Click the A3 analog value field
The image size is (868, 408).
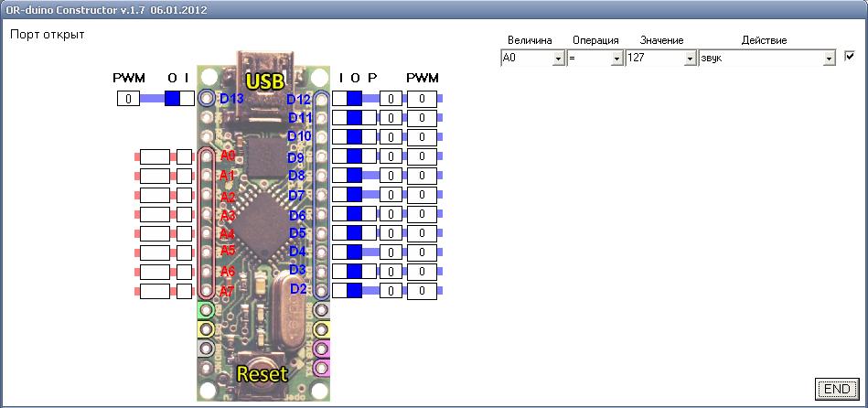[x=155, y=214]
